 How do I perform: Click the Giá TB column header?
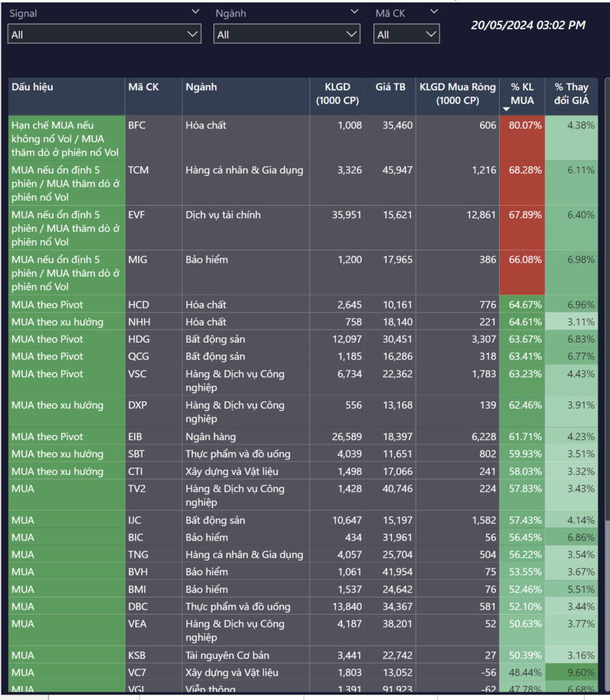tap(390, 87)
